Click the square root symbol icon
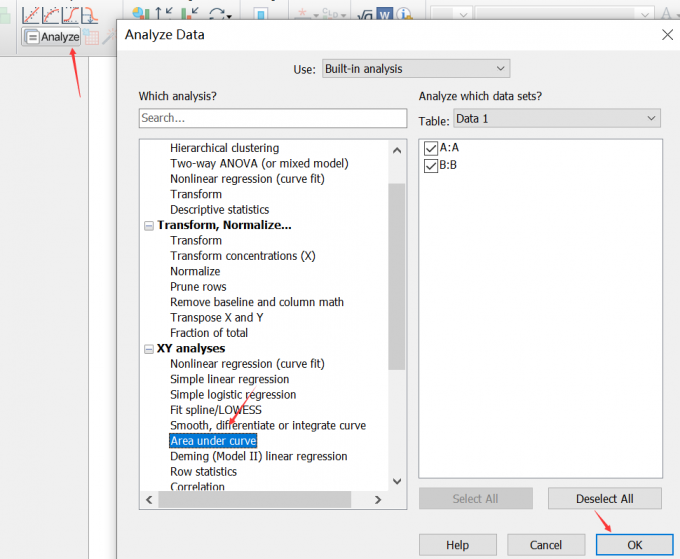This screenshot has height=559, width=680. (x=366, y=15)
